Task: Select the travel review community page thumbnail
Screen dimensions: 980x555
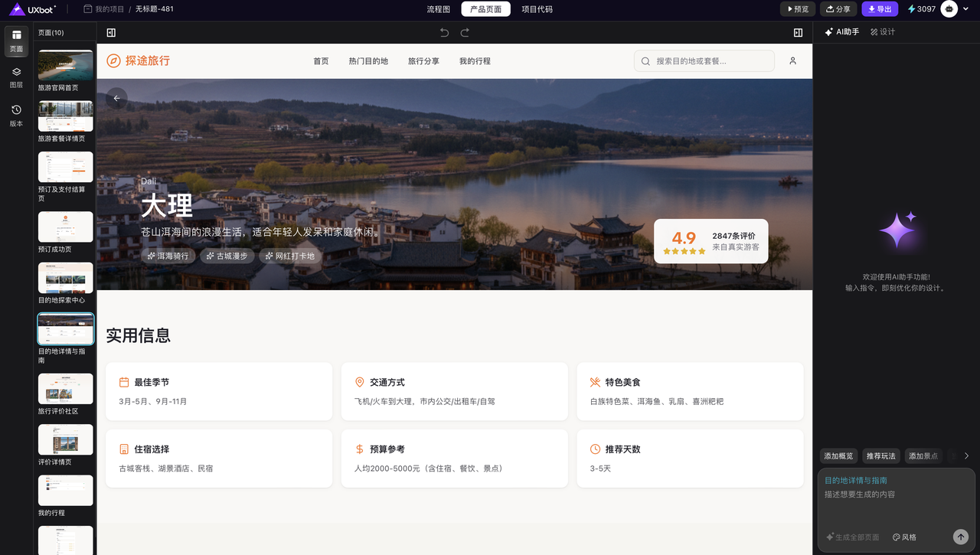Action: click(66, 389)
